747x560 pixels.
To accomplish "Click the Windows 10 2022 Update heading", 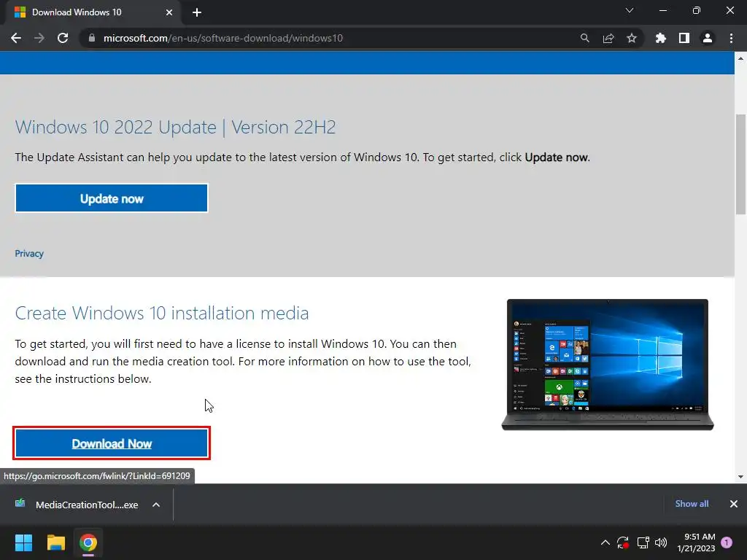I will click(175, 127).
